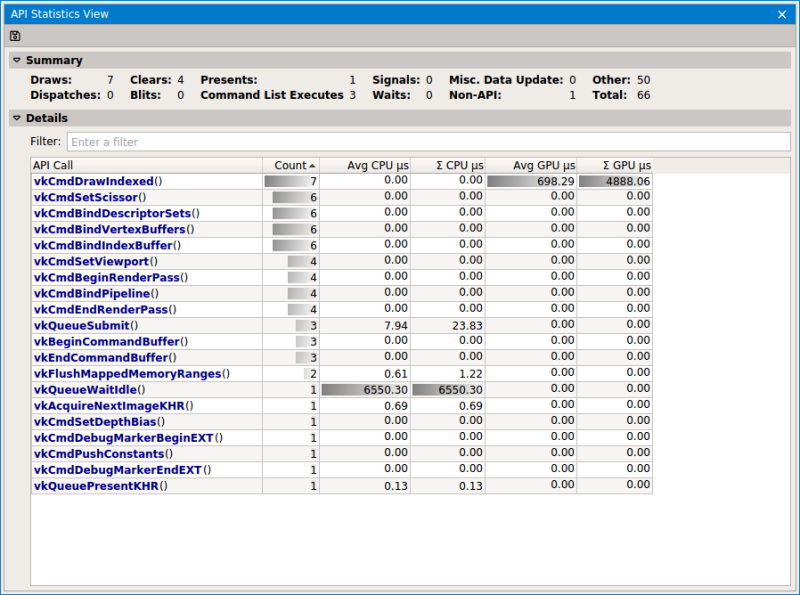Click the count 2 cell for vkFlushMappedMemoryRanges
This screenshot has width=800, height=595.
pyautogui.click(x=291, y=374)
